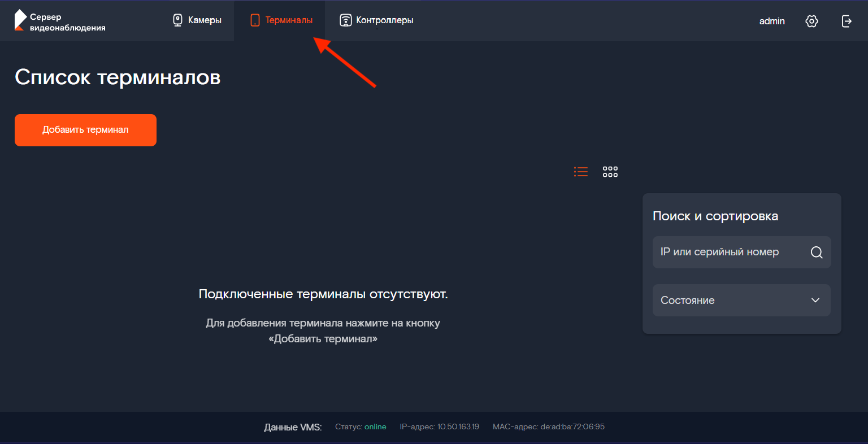
Task: Click the Состояние dropdown chevron
Action: point(815,300)
